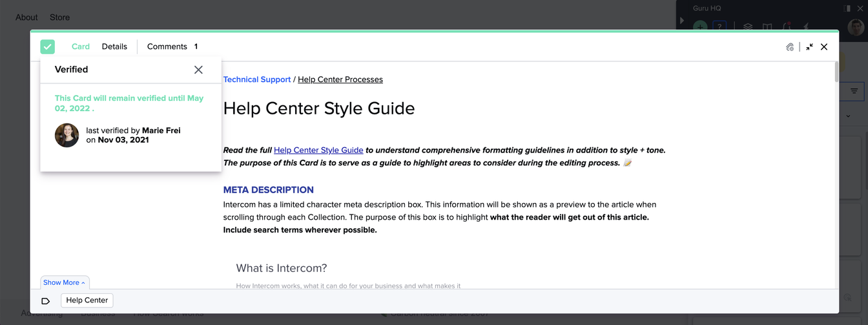This screenshot has width=868, height=325.
Task: Open the Help Center Processes breadcrumb link
Action: (340, 79)
